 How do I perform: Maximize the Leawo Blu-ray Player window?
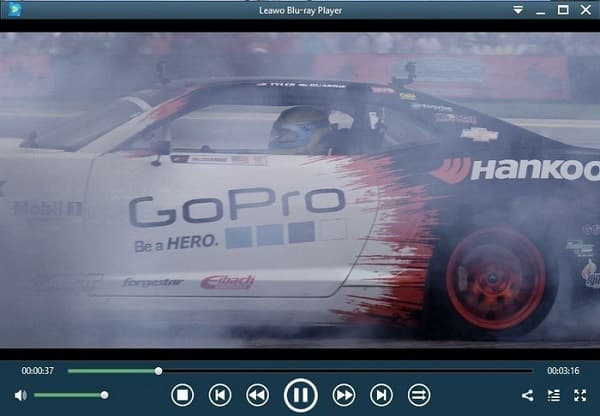[563, 10]
